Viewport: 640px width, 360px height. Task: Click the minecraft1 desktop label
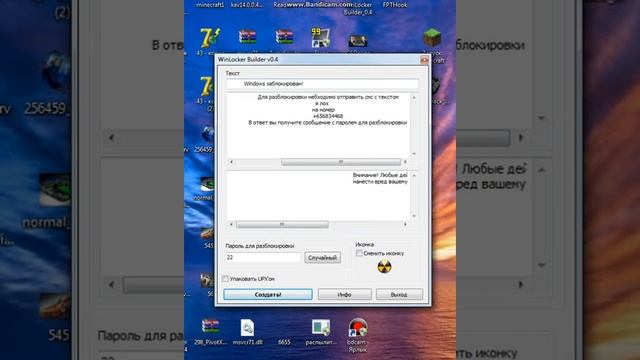[x=210, y=5]
